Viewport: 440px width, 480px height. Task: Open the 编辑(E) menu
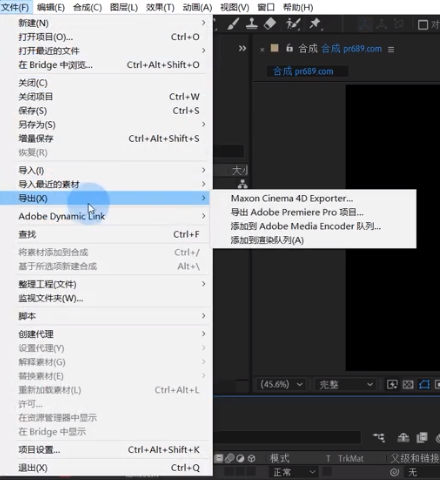51,7
